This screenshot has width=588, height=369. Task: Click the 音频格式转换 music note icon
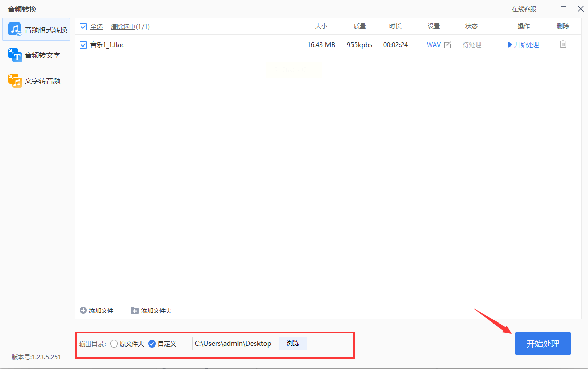[15, 29]
